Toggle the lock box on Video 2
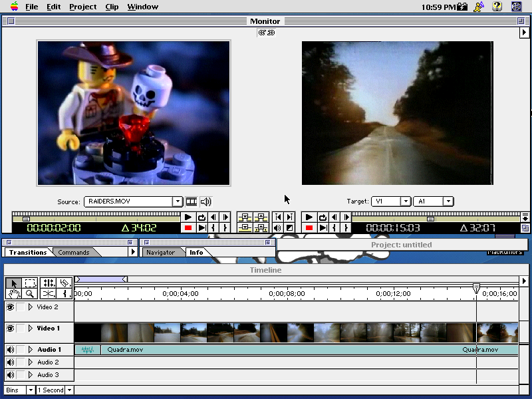 pos(21,307)
